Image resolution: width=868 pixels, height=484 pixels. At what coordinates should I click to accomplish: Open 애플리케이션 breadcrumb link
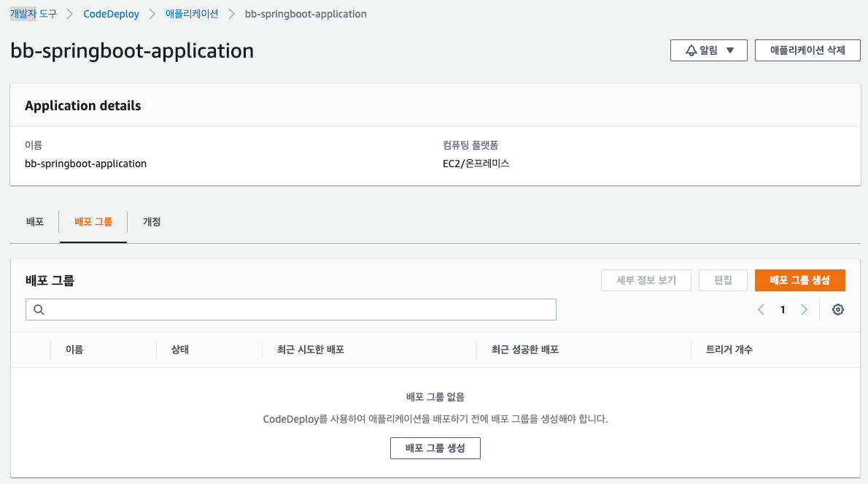coord(192,14)
